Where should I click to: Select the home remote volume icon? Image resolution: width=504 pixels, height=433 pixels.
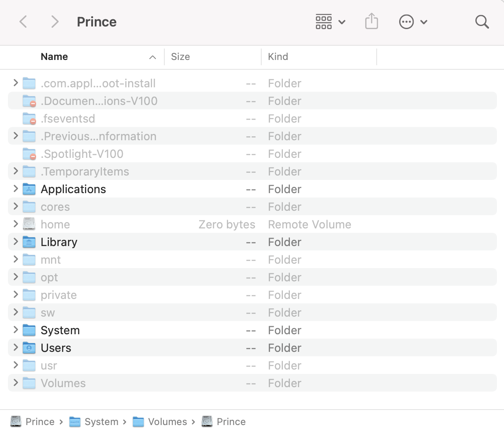(x=29, y=224)
